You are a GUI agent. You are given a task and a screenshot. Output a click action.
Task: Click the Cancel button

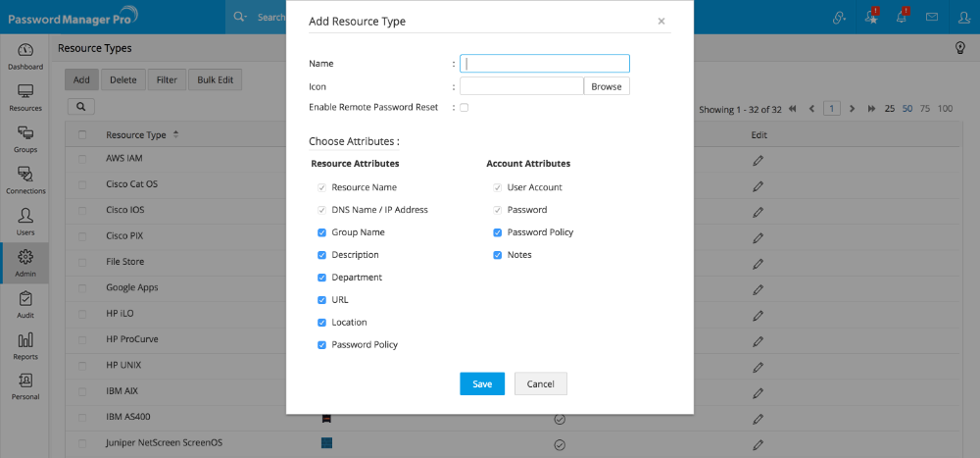pyautogui.click(x=541, y=384)
